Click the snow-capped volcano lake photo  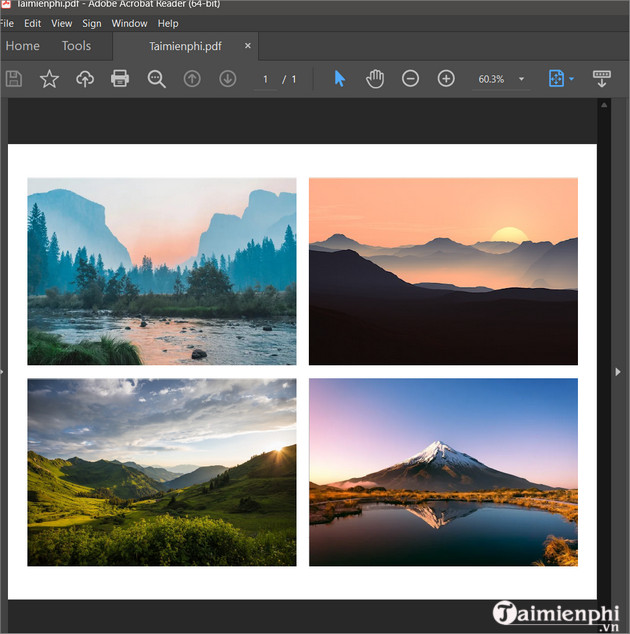pos(443,472)
